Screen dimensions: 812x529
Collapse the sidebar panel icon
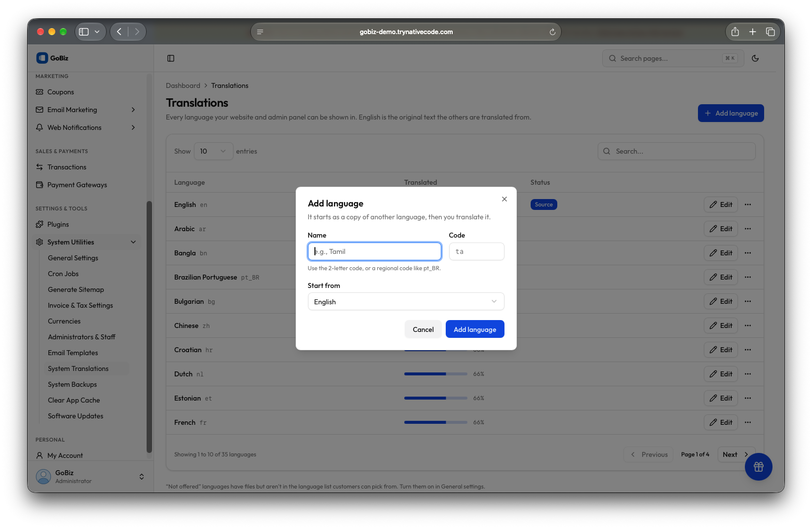[x=171, y=58]
